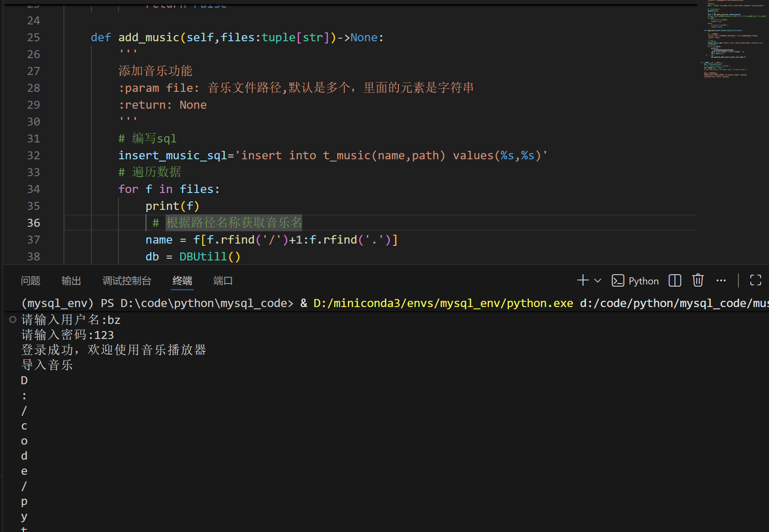Image resolution: width=769 pixels, height=532 pixels.
Task: Maximize the panel size with the fullscreen icon
Action: coord(755,280)
